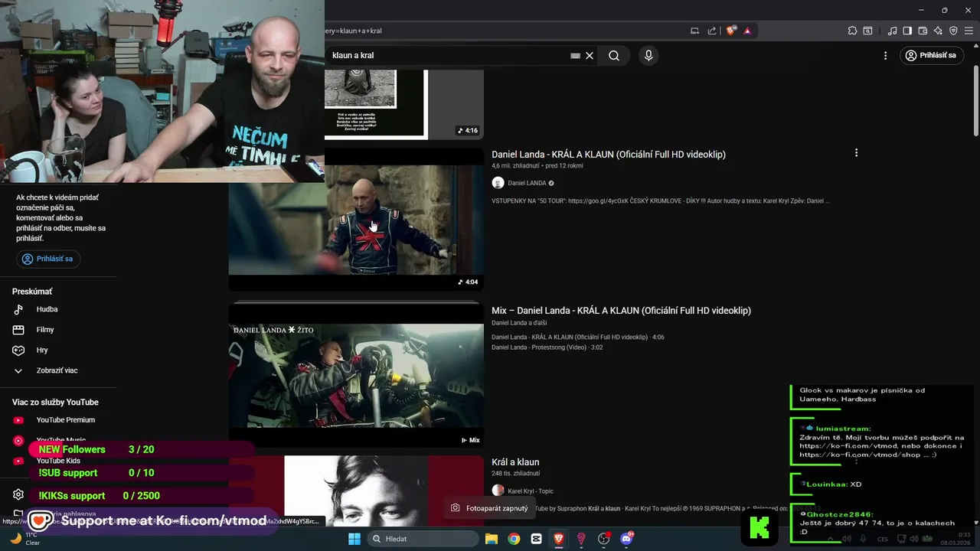Open the Brave Wallet icon
The width and height of the screenshot is (980, 551).
coord(923,31)
